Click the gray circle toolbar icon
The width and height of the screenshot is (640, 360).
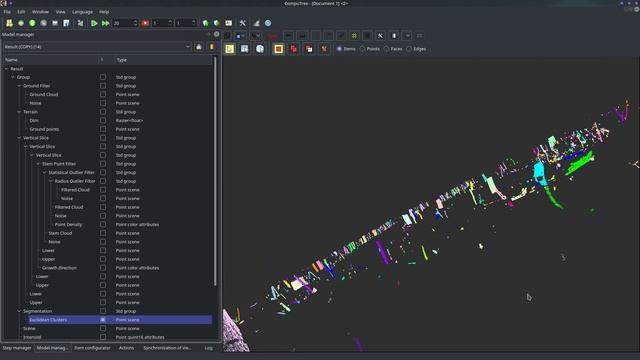[x=44, y=23]
